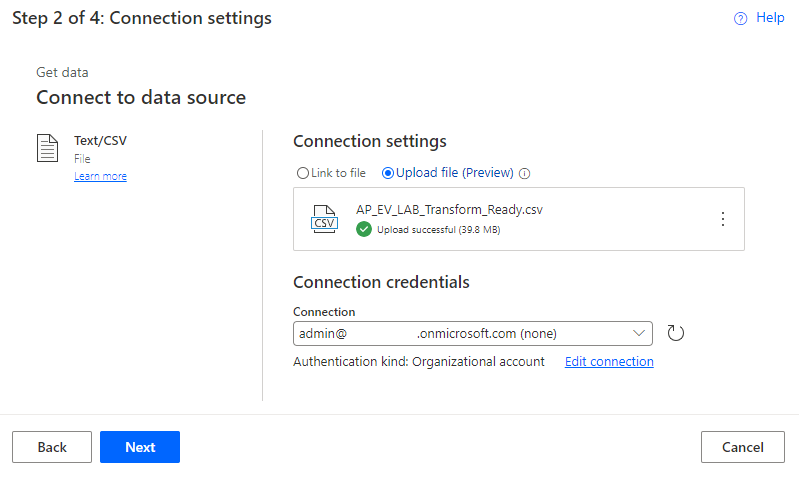799x482 pixels.
Task: Open the admin@ onmicrosoft.com connection combo box
Action: [460, 333]
